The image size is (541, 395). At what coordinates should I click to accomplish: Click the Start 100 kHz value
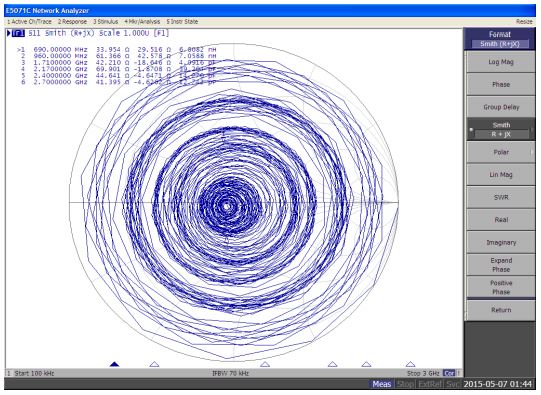point(34,373)
